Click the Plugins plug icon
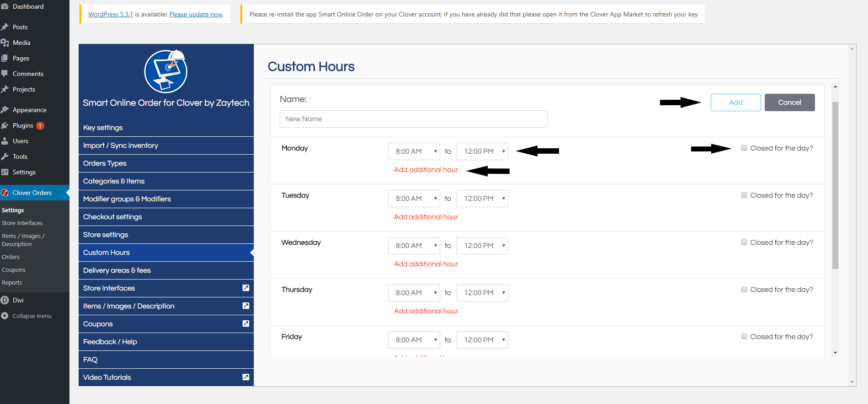Screen dimensions: 868x404 coord(5,125)
